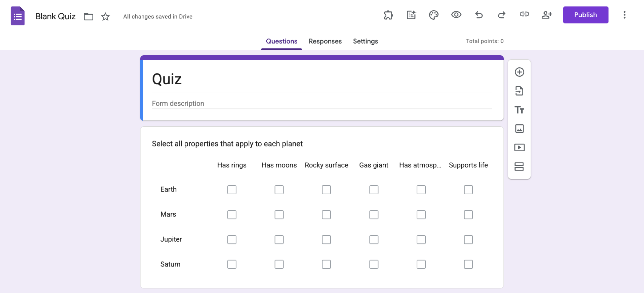Insert an image into the form
The height and width of the screenshot is (293, 644).
[x=519, y=129]
